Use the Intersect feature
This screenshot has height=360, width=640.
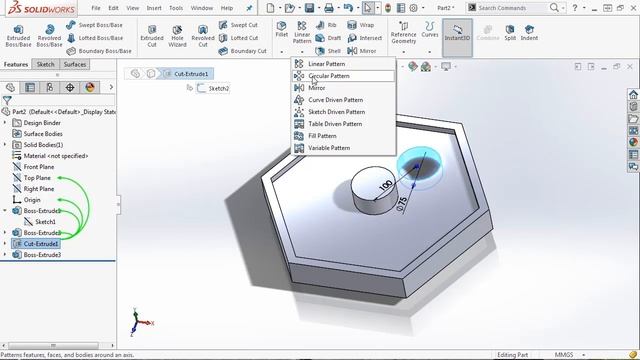(365, 38)
